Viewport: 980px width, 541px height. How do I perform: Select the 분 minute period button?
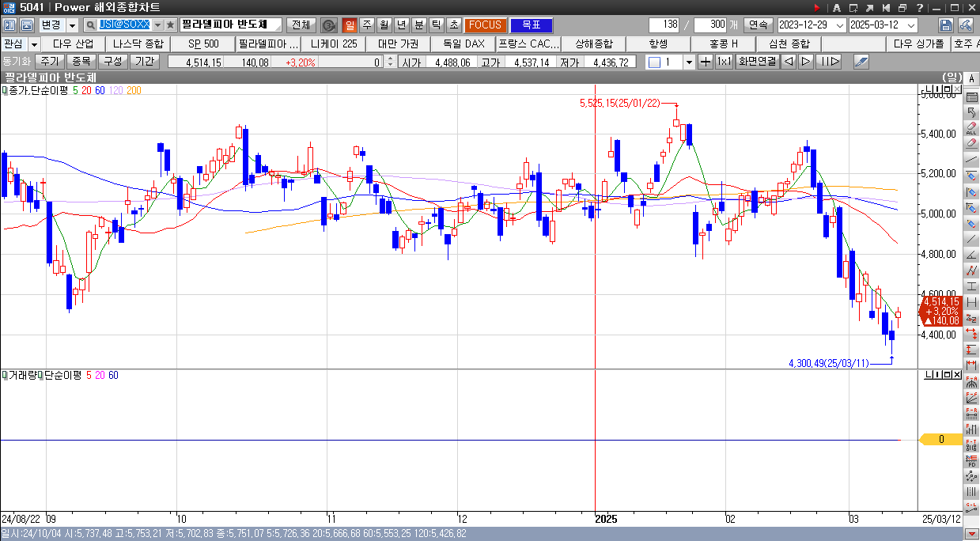pyautogui.click(x=419, y=25)
